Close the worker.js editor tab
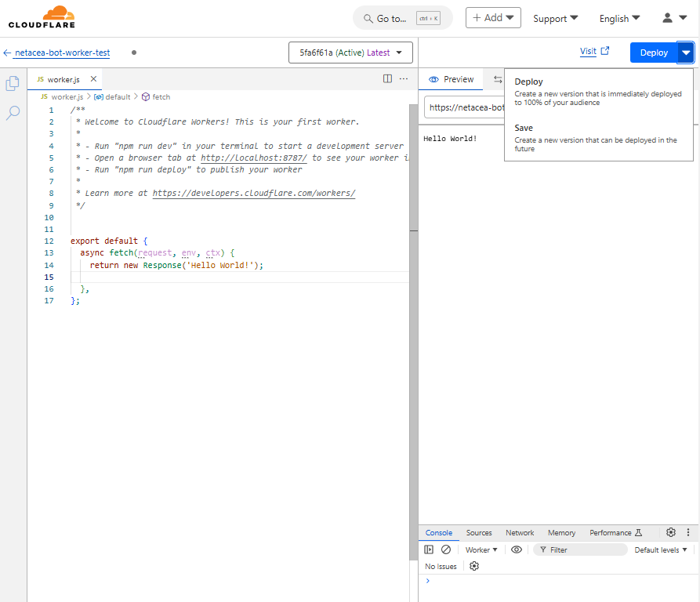The width and height of the screenshot is (700, 602). (x=93, y=79)
